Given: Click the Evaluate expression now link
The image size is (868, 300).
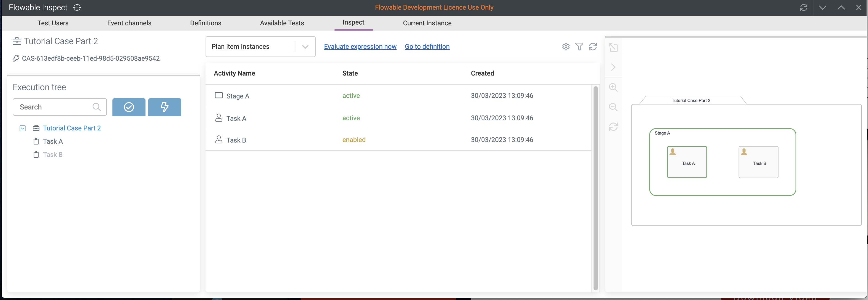Looking at the screenshot, I should click(360, 47).
